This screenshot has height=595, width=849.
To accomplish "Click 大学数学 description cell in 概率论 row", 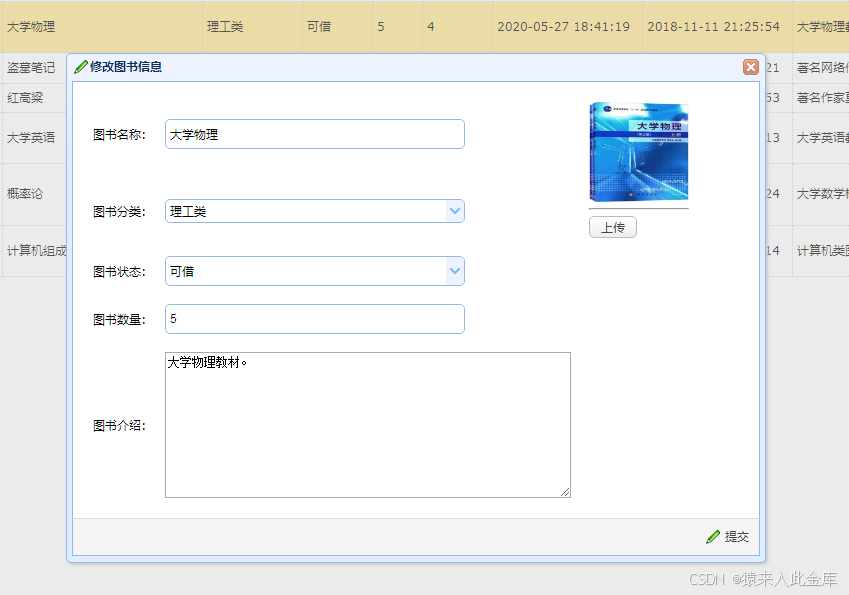I will pos(822,194).
